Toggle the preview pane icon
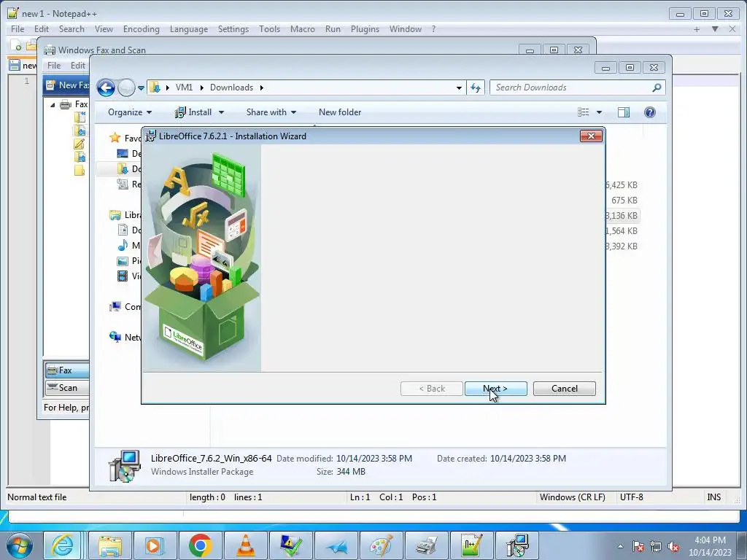747x560 pixels. [x=624, y=112]
